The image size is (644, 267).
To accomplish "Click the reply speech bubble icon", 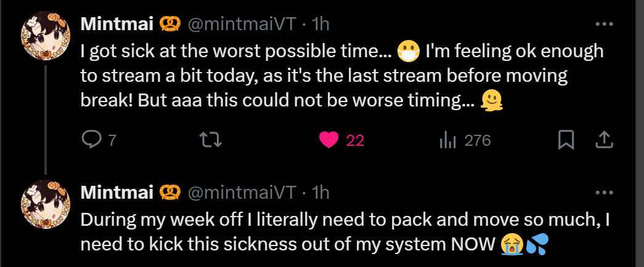I will coord(91,141).
